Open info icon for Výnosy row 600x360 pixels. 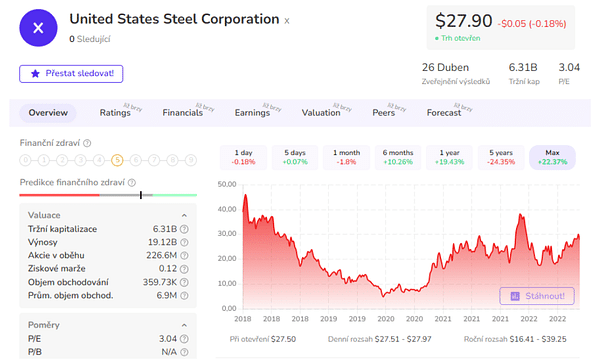coord(184,242)
